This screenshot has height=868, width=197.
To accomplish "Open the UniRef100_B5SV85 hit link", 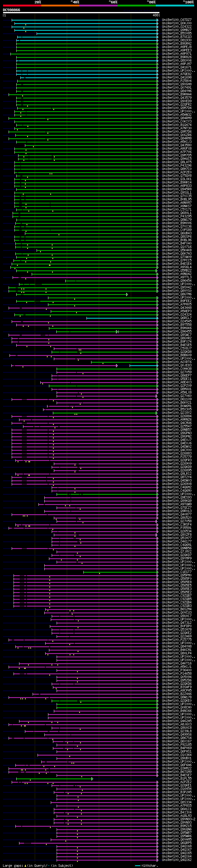I will (x=177, y=33).
